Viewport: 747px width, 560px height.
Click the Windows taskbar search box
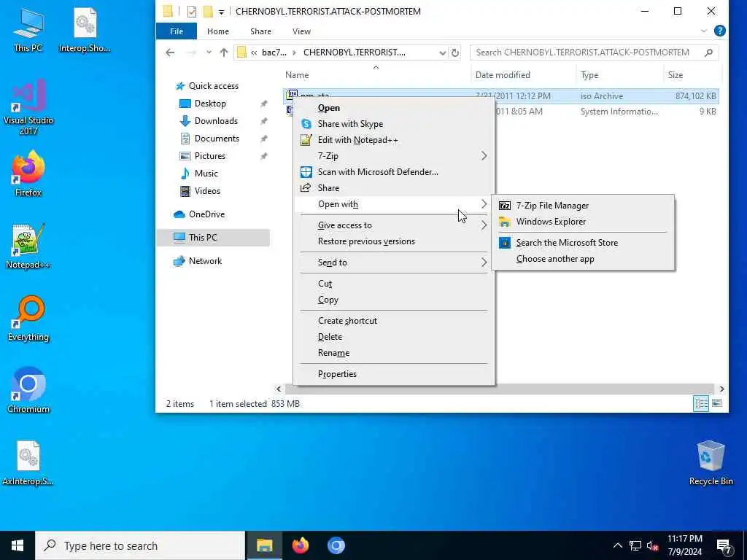click(x=139, y=545)
